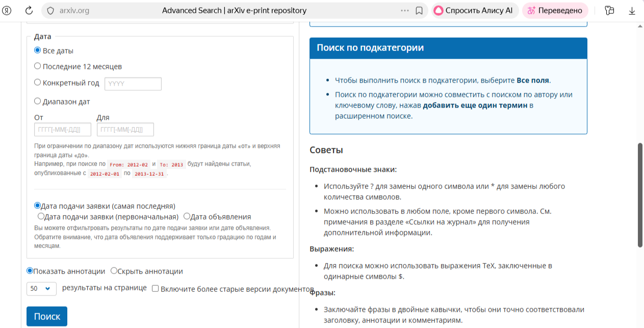Select Скрыть аннотации option
The image size is (644, 328).
[114, 271]
